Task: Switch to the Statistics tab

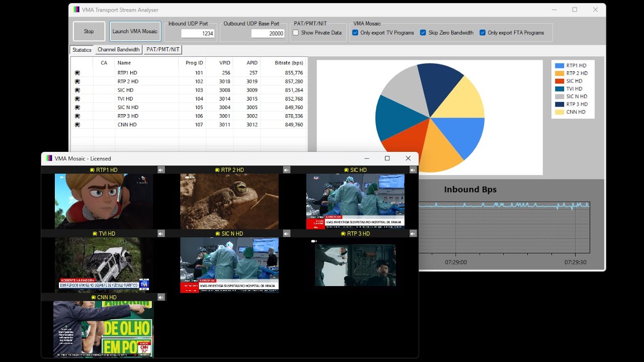Action: pos(82,50)
